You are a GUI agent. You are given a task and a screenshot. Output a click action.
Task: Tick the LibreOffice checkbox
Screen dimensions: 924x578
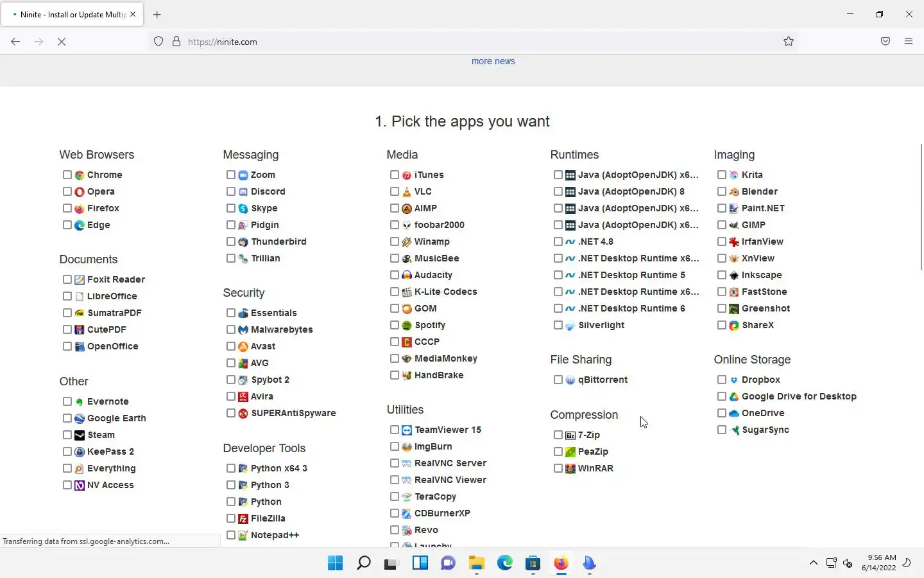click(x=67, y=296)
